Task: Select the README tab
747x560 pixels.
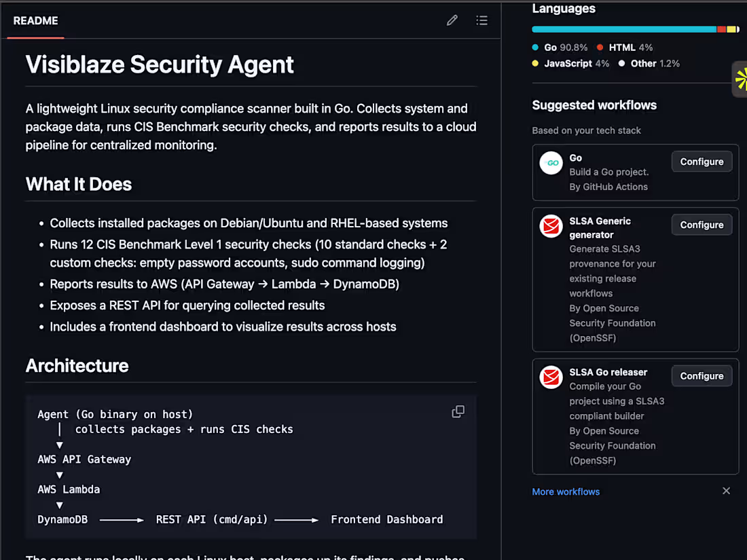Action: 36,21
